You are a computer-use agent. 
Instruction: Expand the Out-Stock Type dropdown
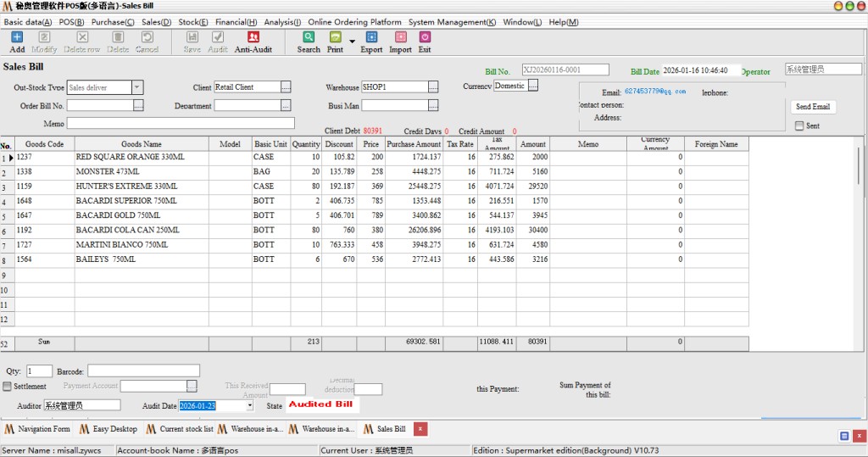pyautogui.click(x=137, y=87)
